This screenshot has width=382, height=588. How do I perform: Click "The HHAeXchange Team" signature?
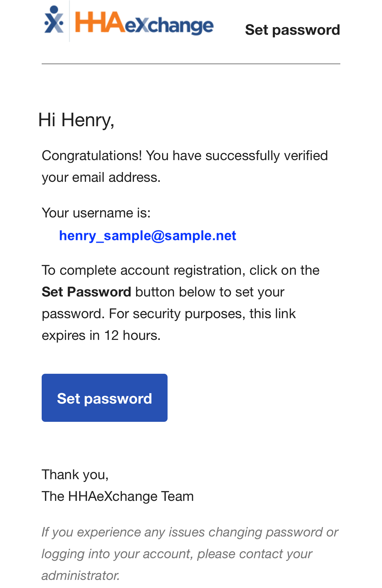point(117,497)
